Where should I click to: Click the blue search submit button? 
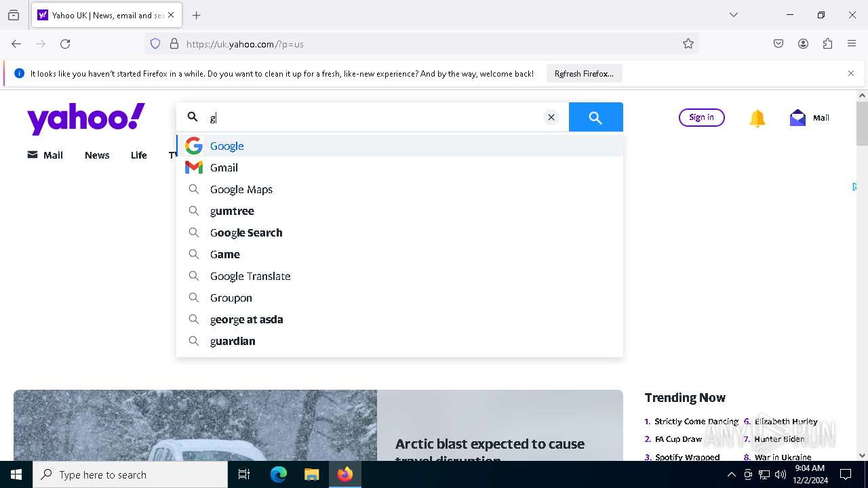[x=595, y=117]
